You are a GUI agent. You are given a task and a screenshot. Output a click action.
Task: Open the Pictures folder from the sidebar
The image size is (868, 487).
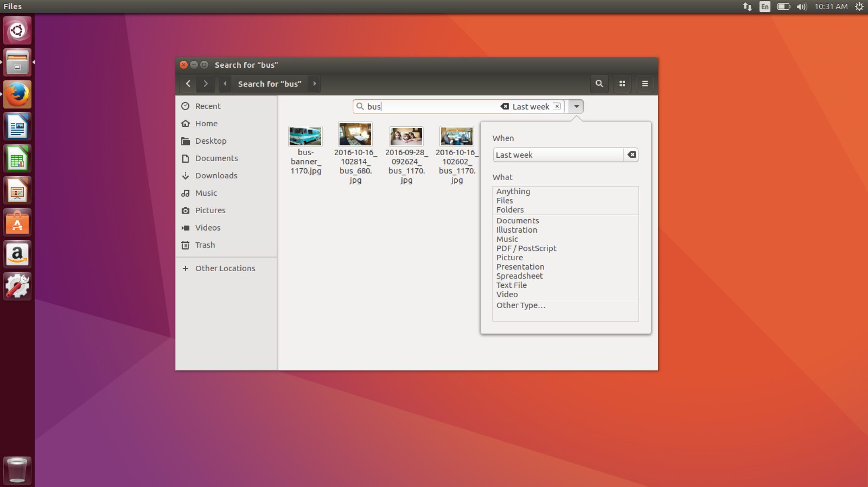click(x=210, y=210)
